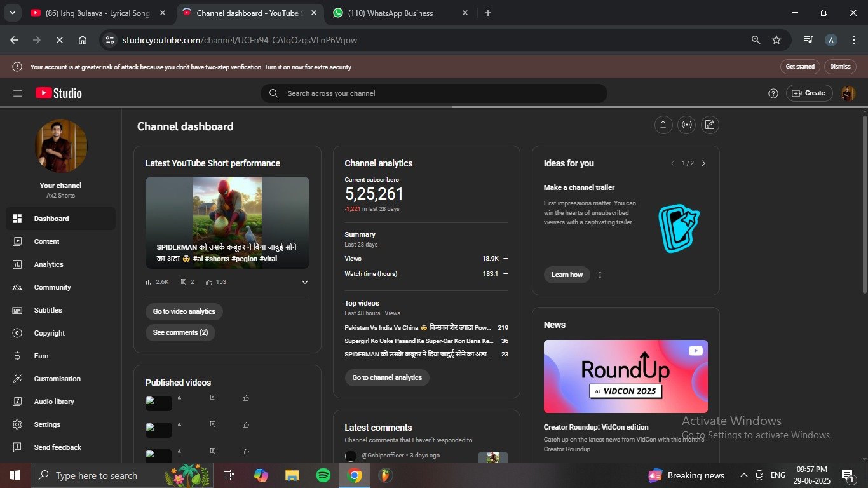Open the hamburger navigation menu in Studio
The width and height of the screenshot is (868, 488).
(18, 93)
